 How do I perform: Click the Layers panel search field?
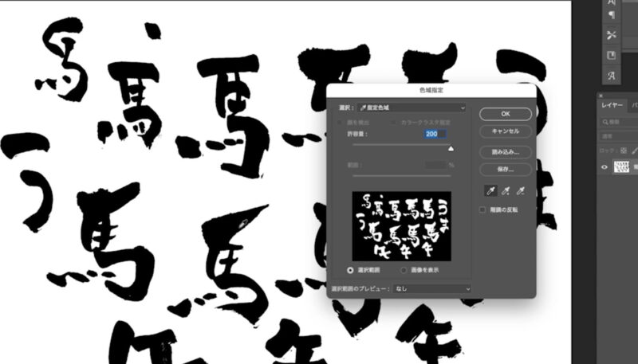[x=620, y=122]
